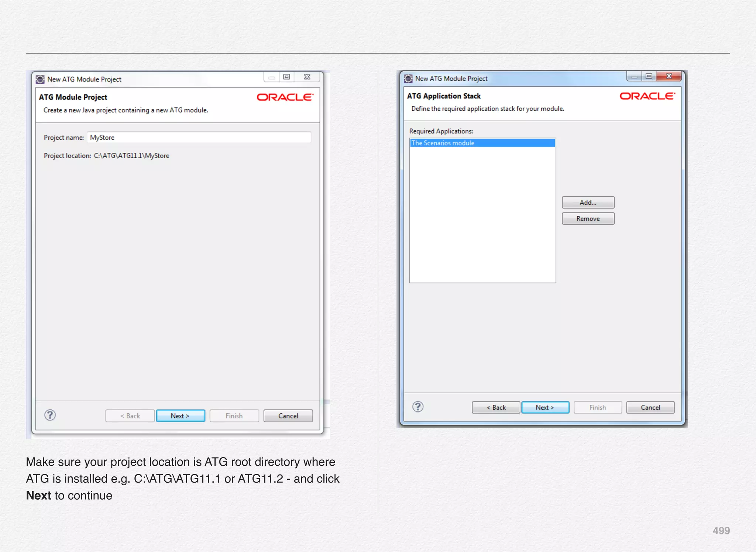The height and width of the screenshot is (552, 756).
Task: Click the Oracle logo in the left dialog
Action: pyautogui.click(x=285, y=97)
